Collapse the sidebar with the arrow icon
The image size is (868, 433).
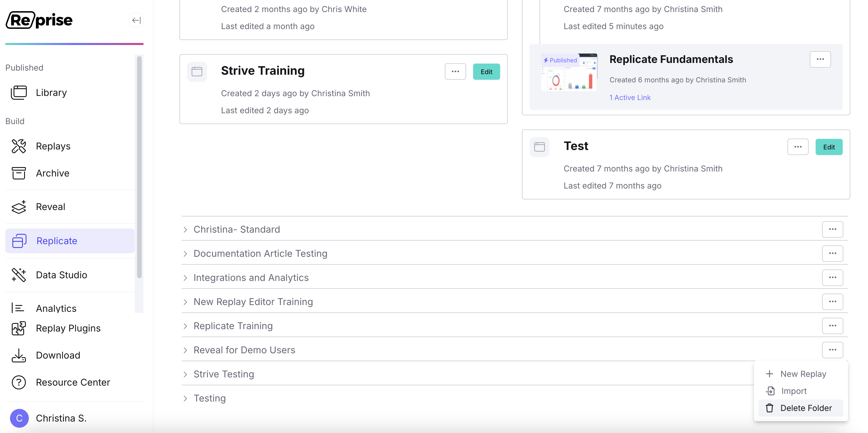pos(136,20)
